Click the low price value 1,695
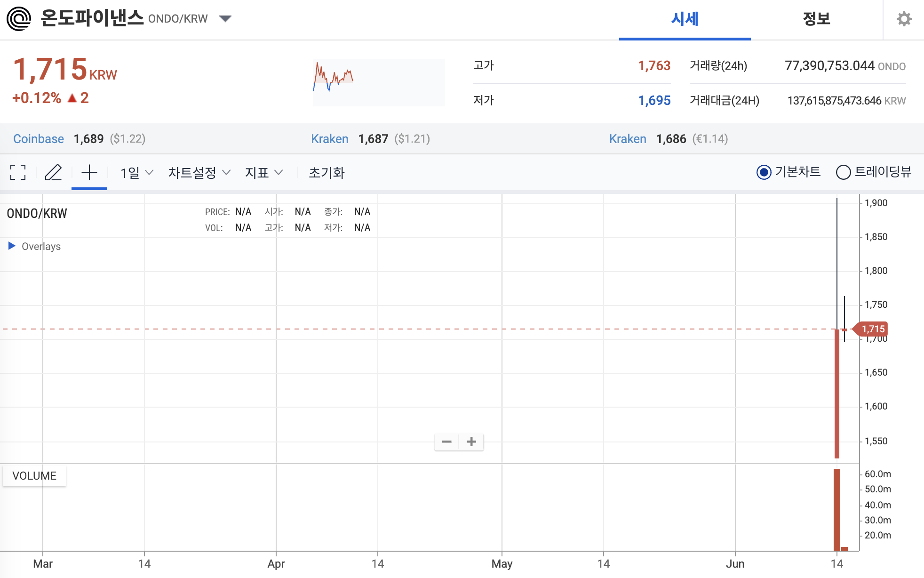The image size is (924, 578). [654, 100]
